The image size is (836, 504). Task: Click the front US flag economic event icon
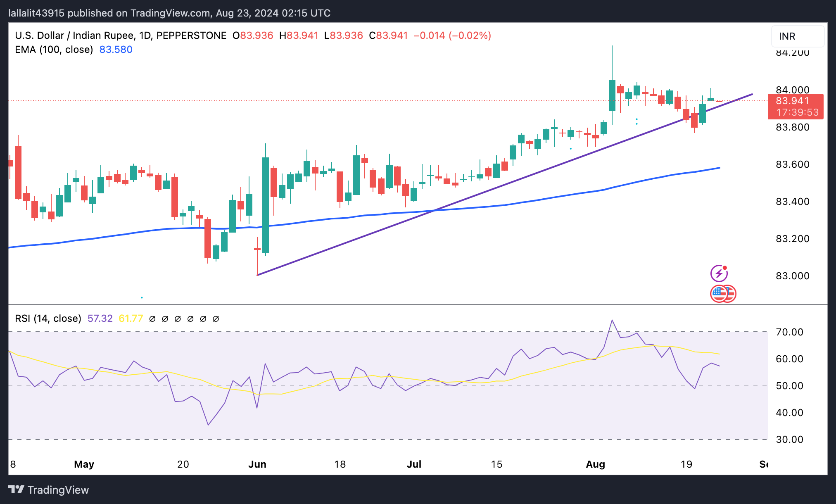tap(719, 294)
